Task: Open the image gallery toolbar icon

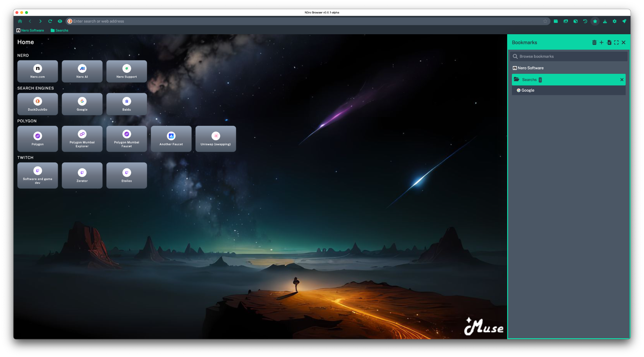Action: click(x=566, y=21)
